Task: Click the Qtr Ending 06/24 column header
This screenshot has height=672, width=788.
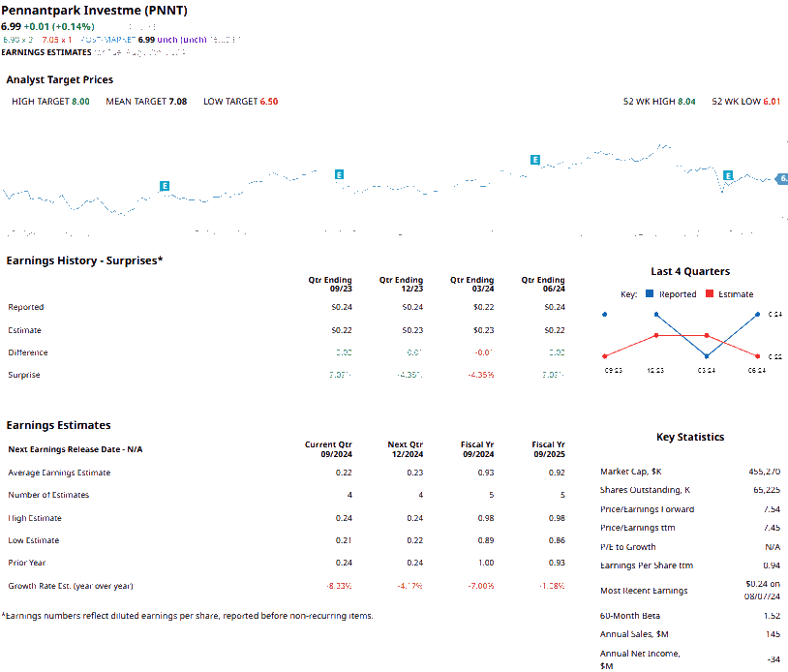Action: pos(543,284)
